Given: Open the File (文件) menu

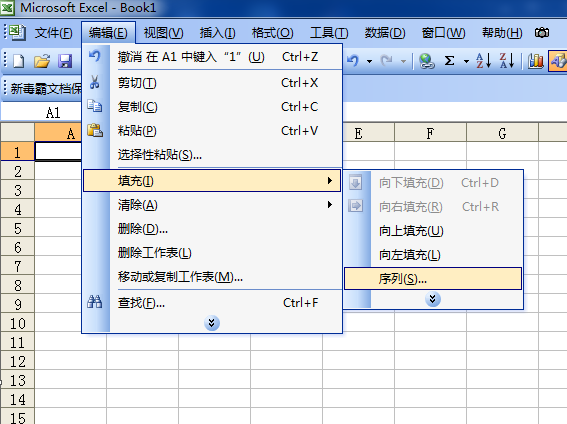Looking at the screenshot, I should 54,33.
